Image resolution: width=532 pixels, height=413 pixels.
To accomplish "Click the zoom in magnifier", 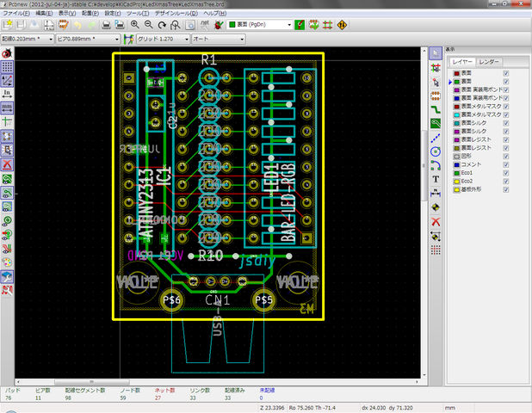I will (x=134, y=25).
